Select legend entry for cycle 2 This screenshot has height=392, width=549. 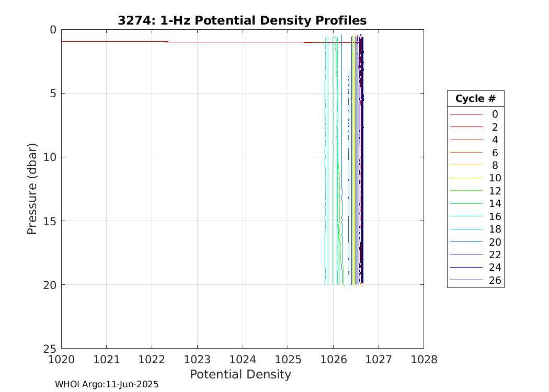(x=475, y=127)
